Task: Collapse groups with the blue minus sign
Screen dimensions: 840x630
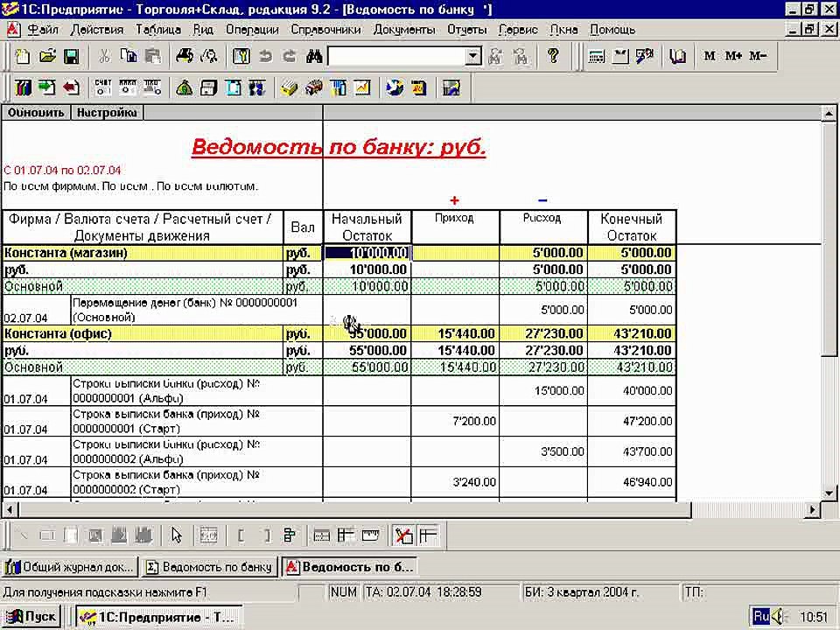Action: tap(542, 200)
